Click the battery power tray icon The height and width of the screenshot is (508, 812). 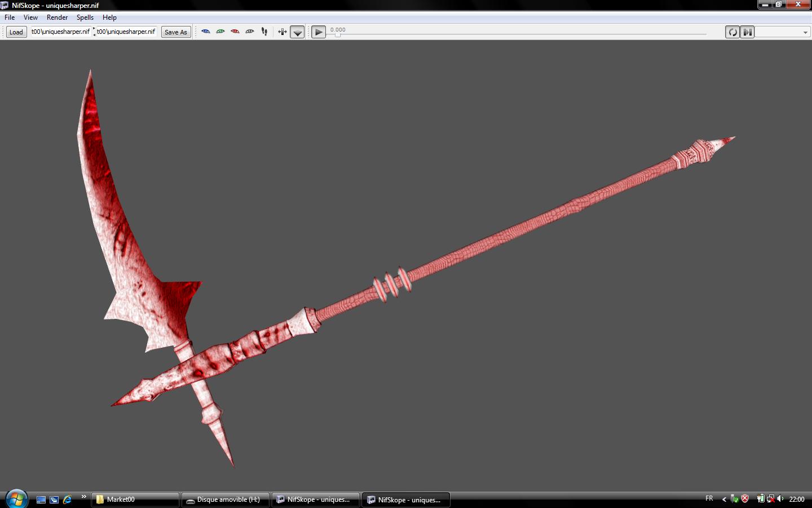click(761, 499)
